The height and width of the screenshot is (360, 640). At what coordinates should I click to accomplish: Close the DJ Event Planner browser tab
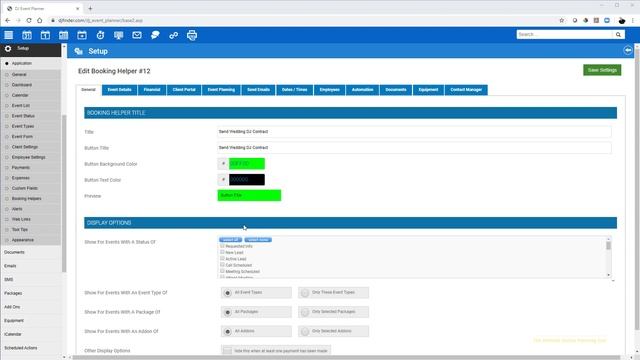coord(78,8)
